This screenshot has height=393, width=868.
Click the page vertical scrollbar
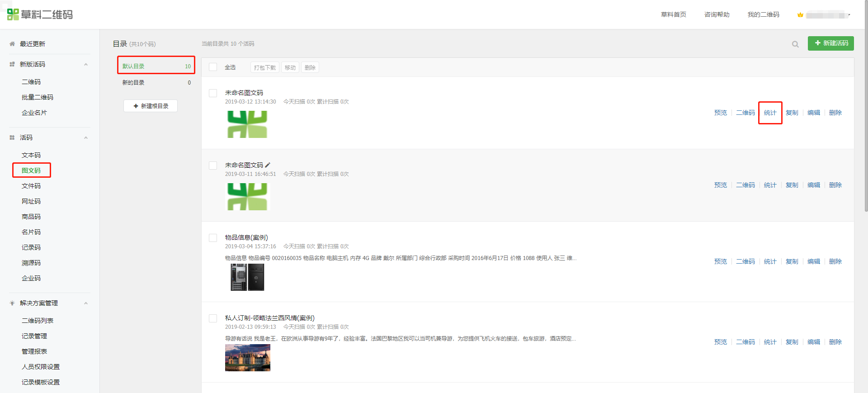(865, 109)
